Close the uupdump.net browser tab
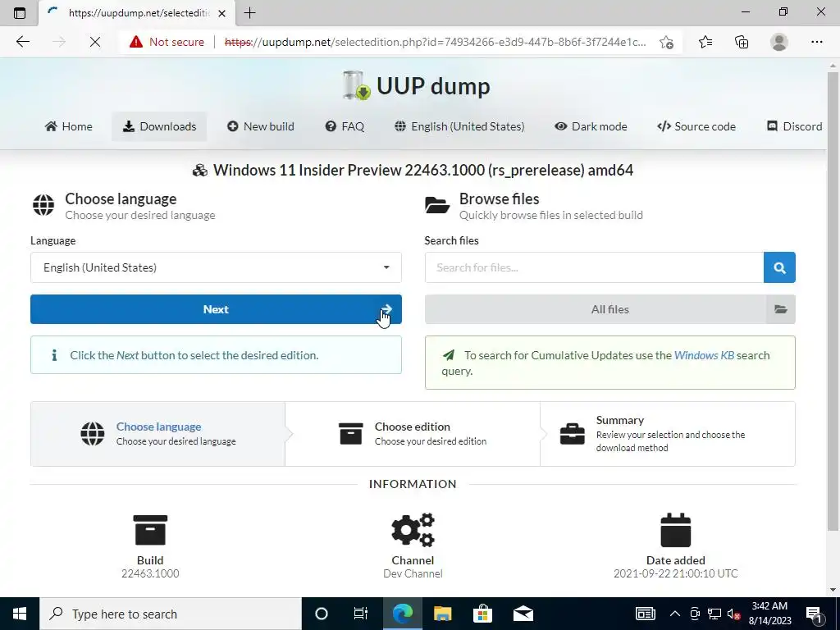Screen dimensions: 840x630 (x=221, y=13)
